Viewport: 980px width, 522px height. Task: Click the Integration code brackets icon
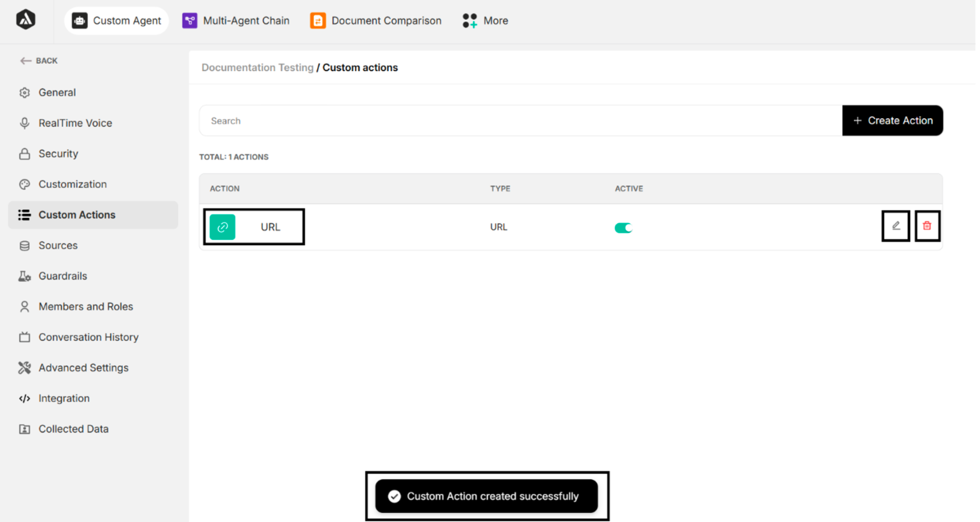24,398
